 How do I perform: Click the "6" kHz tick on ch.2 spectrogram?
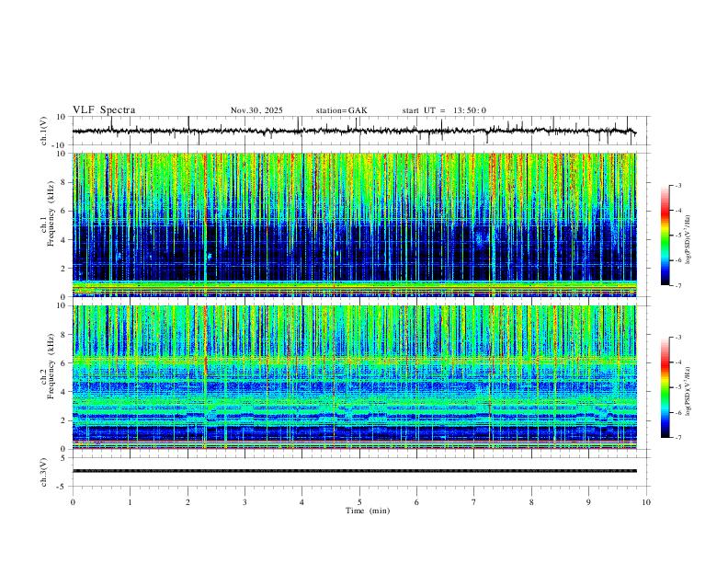click(x=63, y=363)
